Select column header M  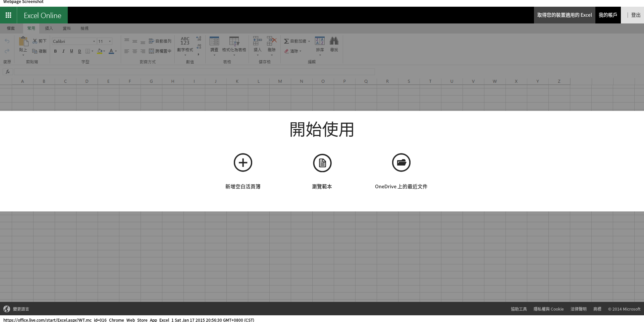(280, 81)
